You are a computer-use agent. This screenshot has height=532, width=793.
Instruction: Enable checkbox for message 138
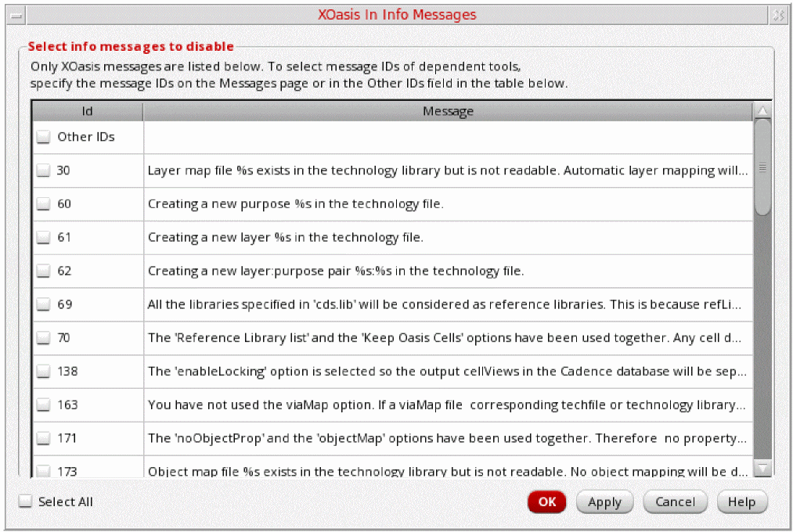click(44, 372)
